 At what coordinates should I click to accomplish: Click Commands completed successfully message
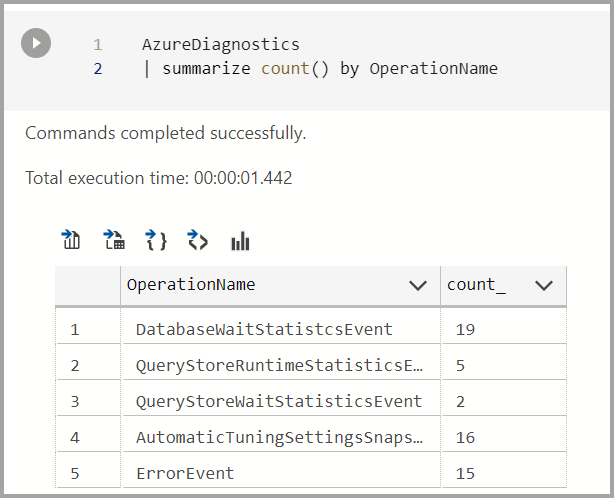tap(165, 133)
